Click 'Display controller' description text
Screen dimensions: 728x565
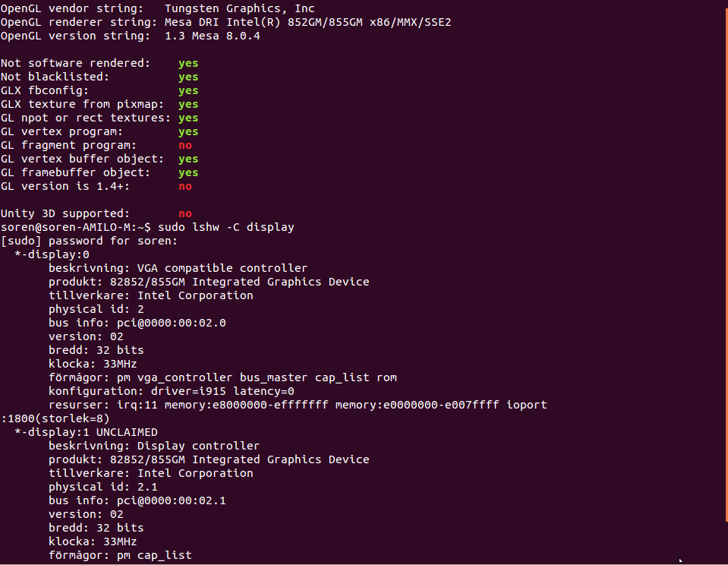click(x=199, y=446)
